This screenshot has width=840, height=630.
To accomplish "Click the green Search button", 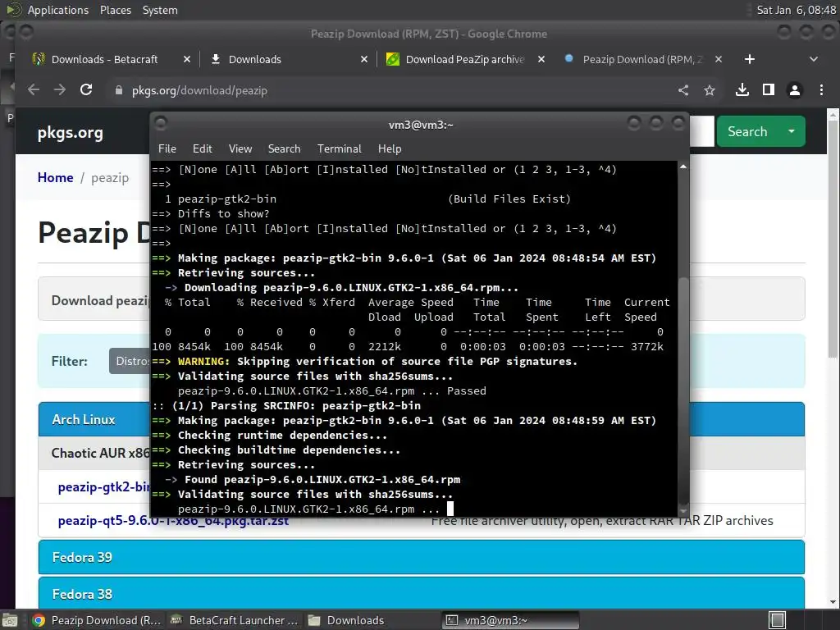I will pos(747,131).
